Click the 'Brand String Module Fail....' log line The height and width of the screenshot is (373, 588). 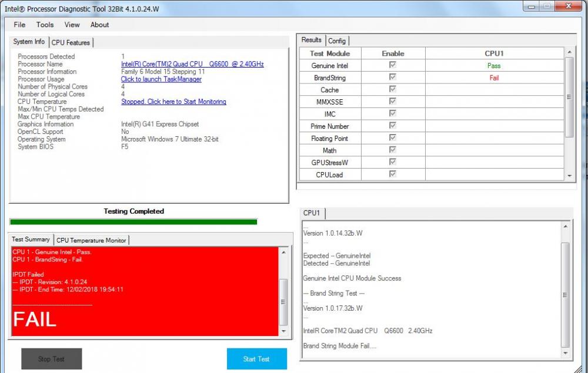click(x=340, y=346)
